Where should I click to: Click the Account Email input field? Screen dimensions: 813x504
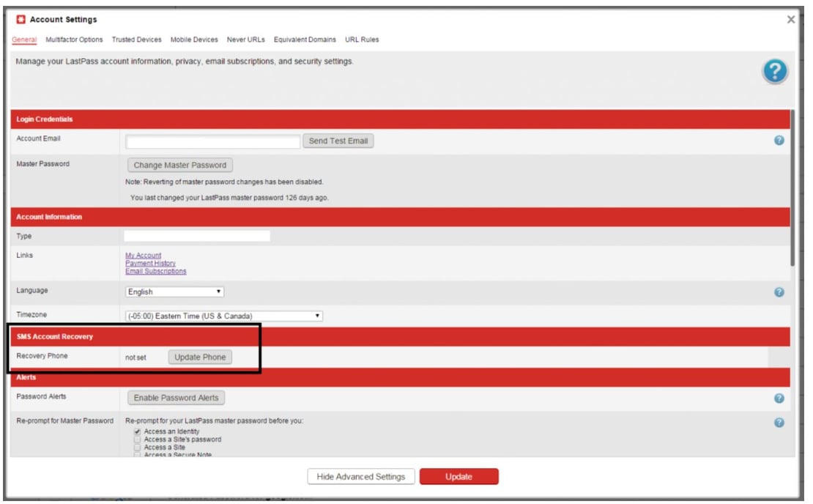(x=213, y=141)
